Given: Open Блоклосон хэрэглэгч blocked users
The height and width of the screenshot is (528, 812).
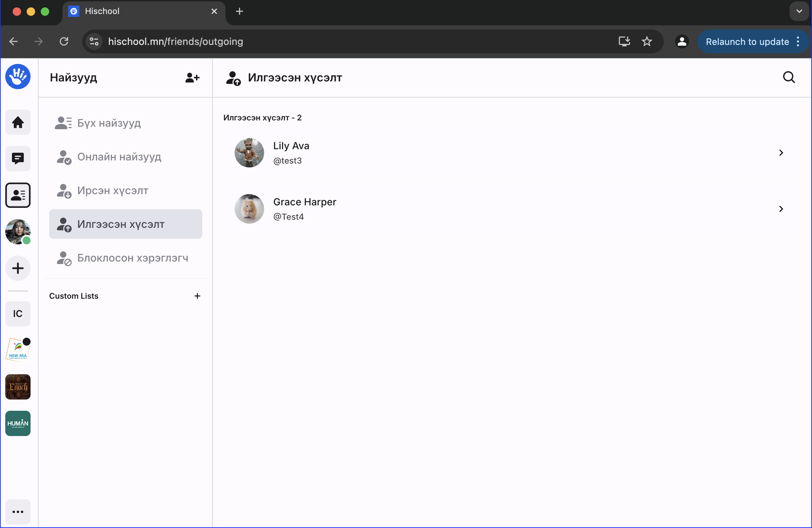Looking at the screenshot, I should tap(132, 258).
